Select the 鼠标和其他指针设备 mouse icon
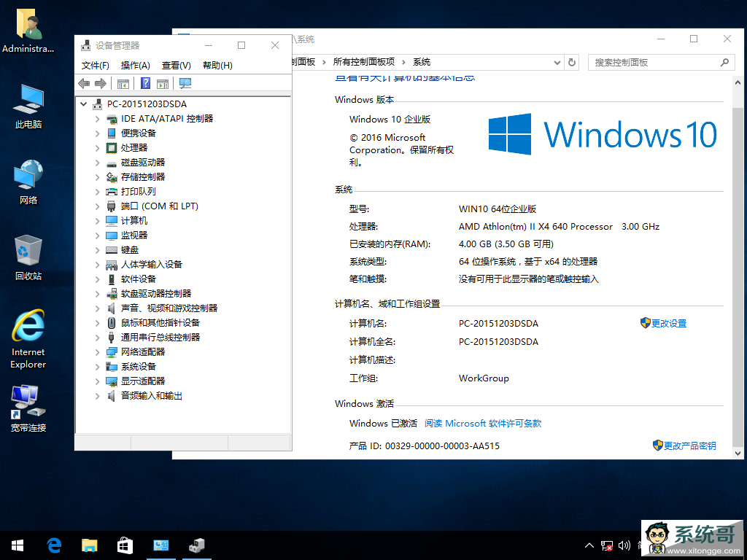The height and width of the screenshot is (560, 747). (112, 323)
